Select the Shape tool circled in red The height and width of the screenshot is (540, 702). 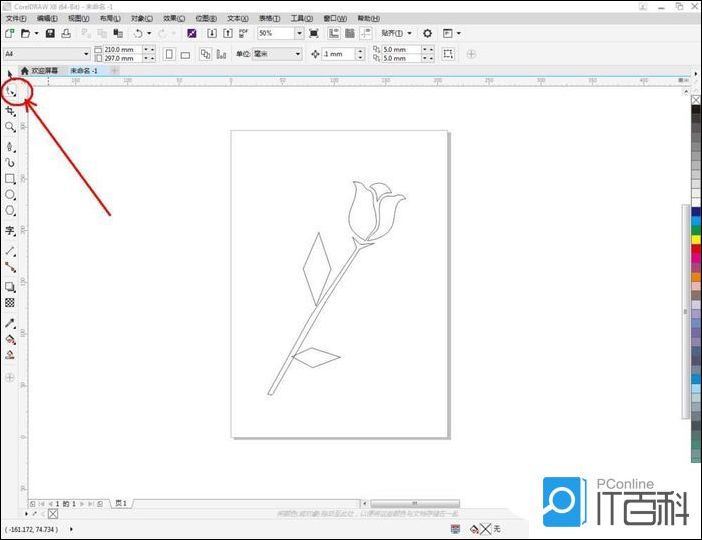(x=11, y=93)
